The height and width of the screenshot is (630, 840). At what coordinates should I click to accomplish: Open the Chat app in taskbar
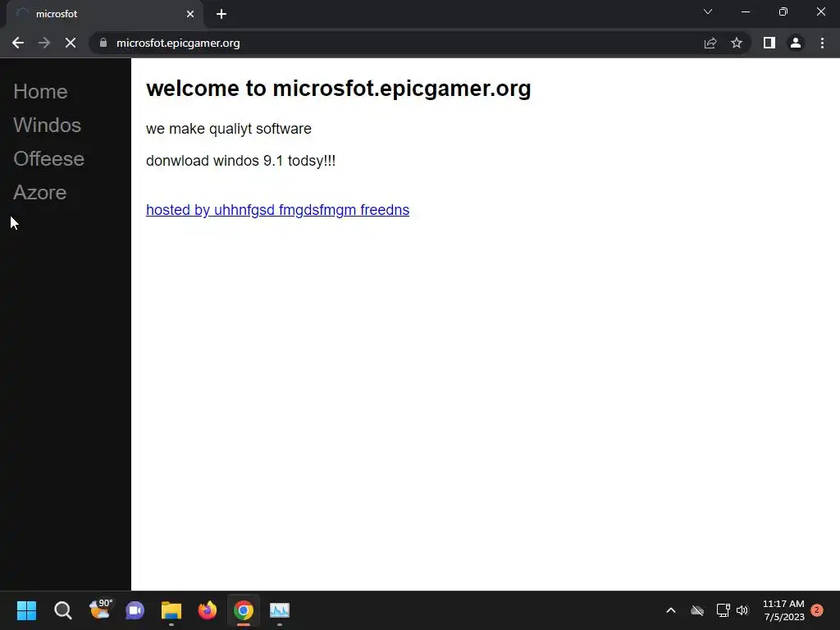pos(135,610)
